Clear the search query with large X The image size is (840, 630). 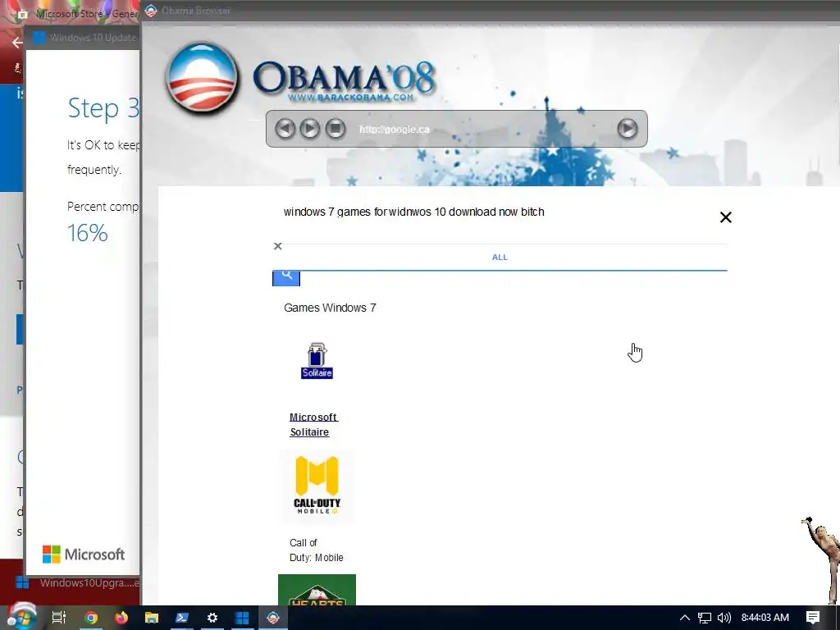tap(726, 217)
